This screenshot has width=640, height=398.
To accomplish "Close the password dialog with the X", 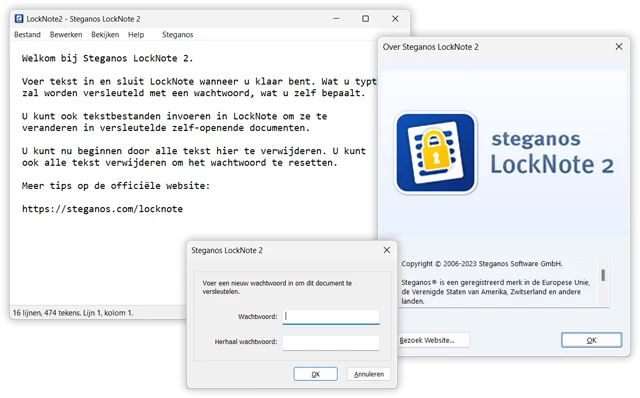I will (x=387, y=250).
